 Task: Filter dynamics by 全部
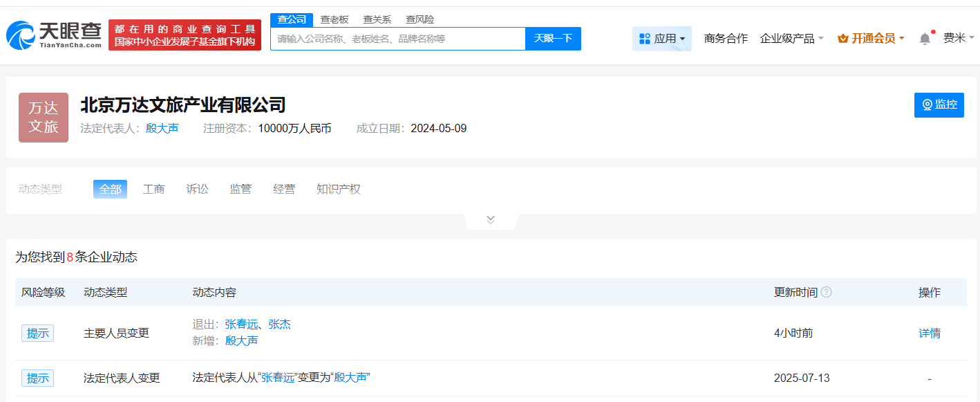click(x=110, y=189)
